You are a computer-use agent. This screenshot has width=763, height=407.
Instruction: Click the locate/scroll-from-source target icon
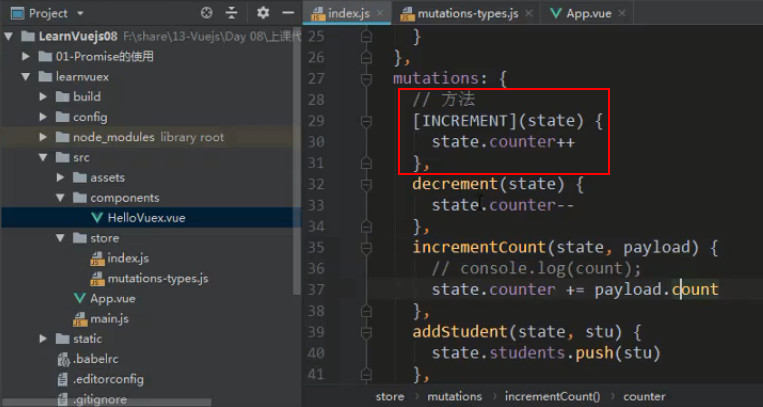click(207, 13)
